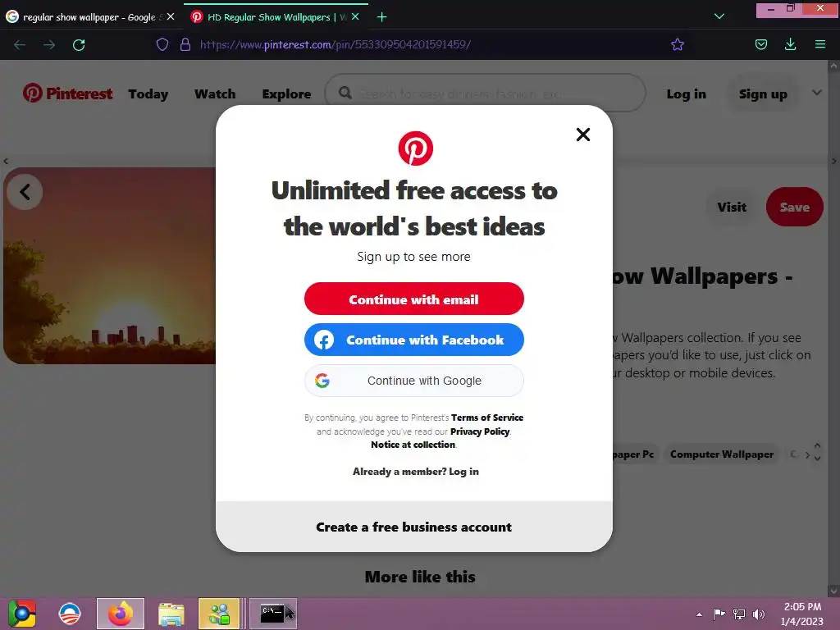Go forward in the browser toolbar
The height and width of the screenshot is (630, 840).
tap(49, 44)
